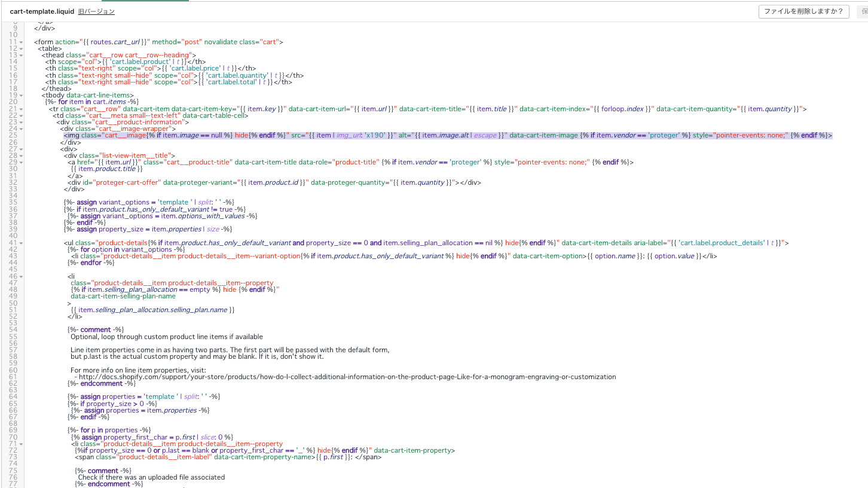Click the 'cart.label.quantity' th line

click(x=175, y=76)
